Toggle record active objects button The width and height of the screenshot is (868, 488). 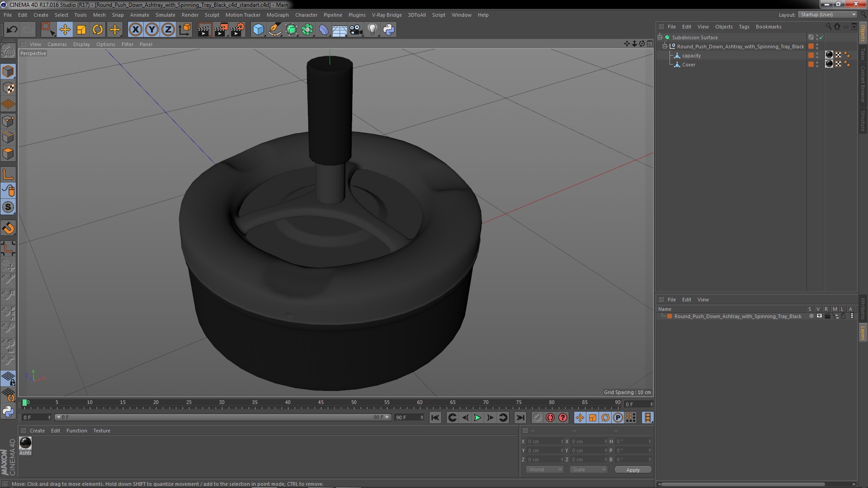click(x=537, y=418)
